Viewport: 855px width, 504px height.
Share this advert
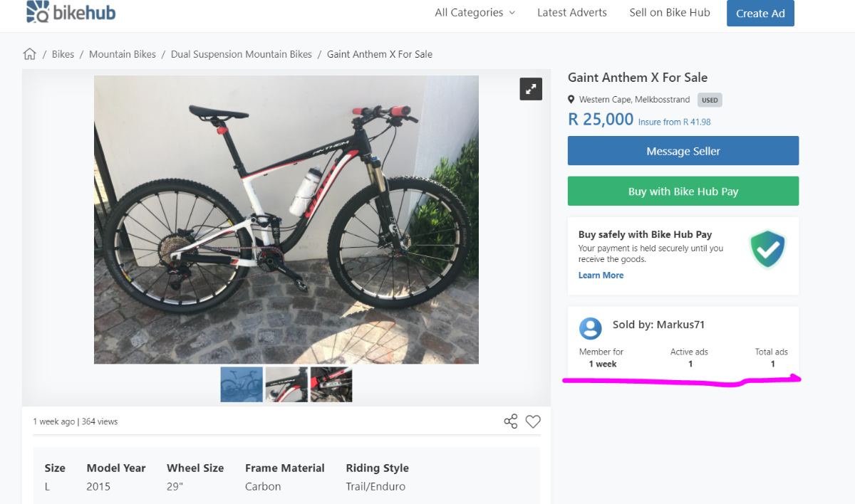(511, 421)
